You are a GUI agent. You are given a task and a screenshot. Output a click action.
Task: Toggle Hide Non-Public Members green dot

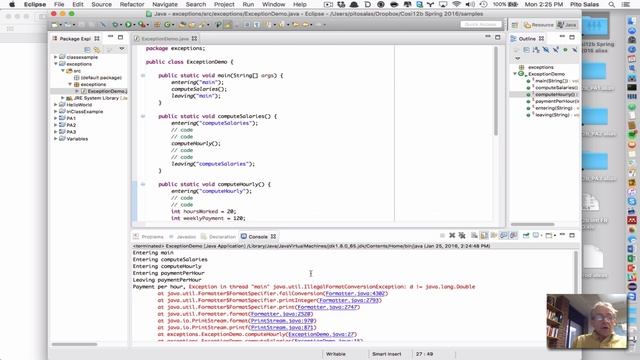(565, 50)
